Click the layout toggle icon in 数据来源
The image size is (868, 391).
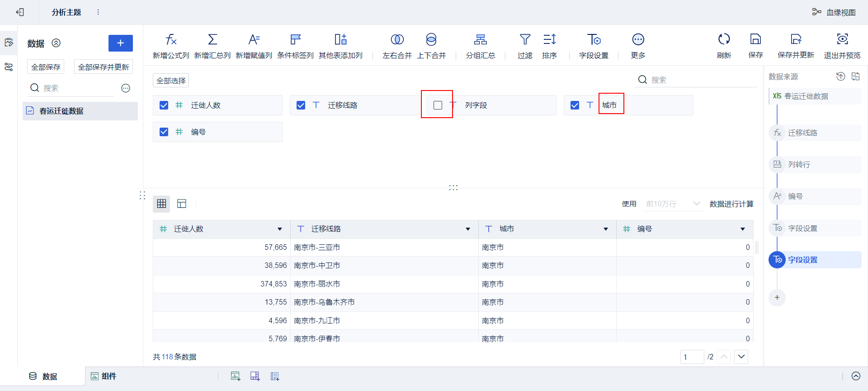[856, 76]
